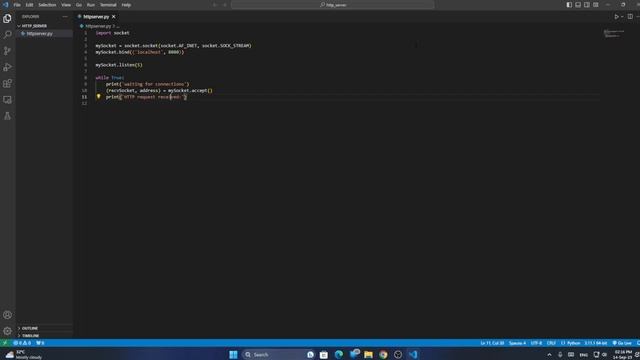Open dropdown next to Run button
This screenshot has width=640, height=360.
pyautogui.click(x=622, y=17)
